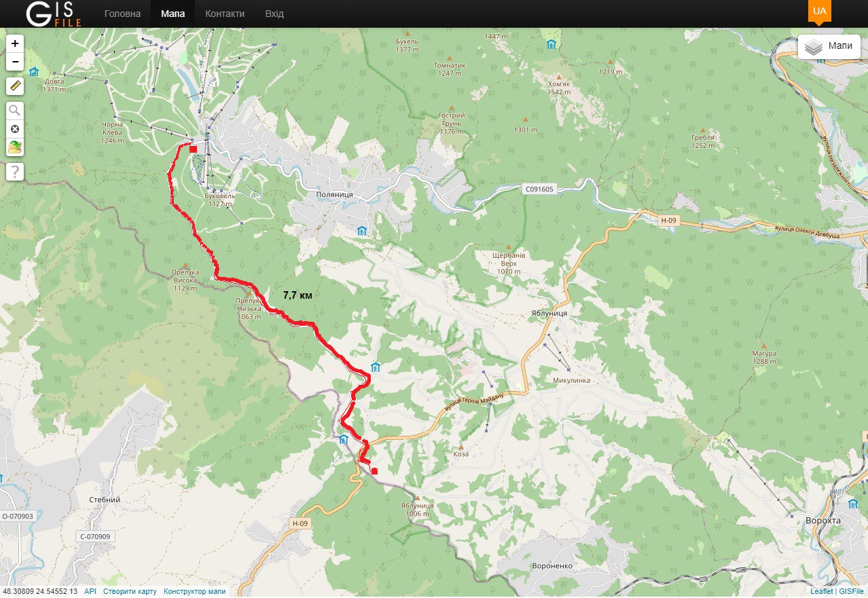Click the GIS File logo

click(54, 14)
